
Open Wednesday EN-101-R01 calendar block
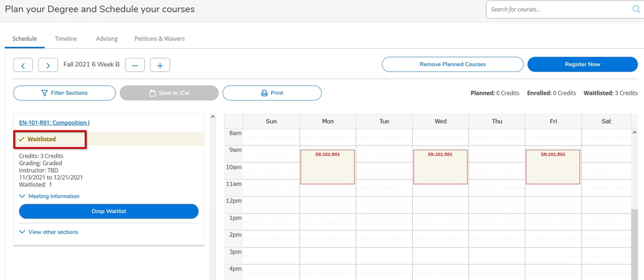[x=440, y=167]
